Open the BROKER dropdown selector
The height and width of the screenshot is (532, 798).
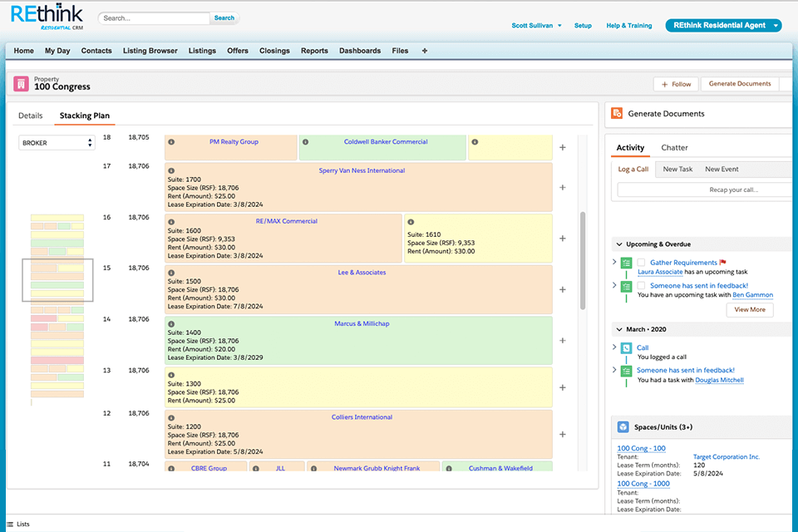click(x=57, y=143)
